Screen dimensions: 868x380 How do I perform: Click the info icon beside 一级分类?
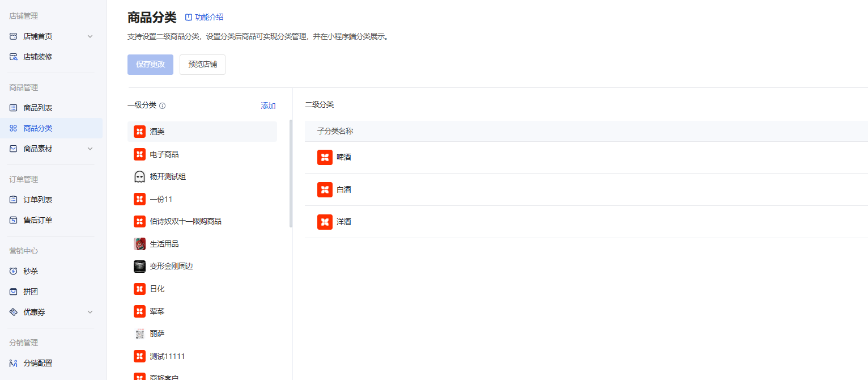(162, 106)
